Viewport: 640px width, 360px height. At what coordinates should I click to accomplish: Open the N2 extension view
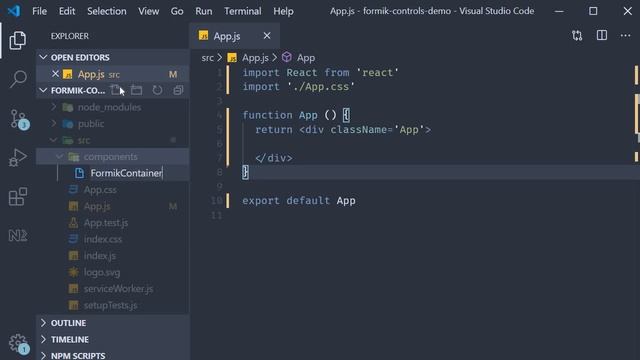click(18, 236)
